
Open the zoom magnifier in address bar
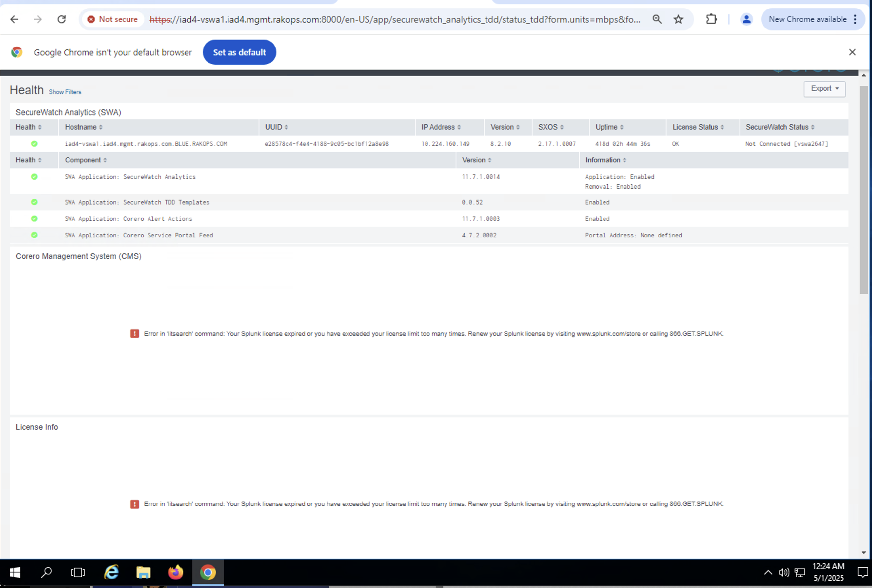[657, 19]
